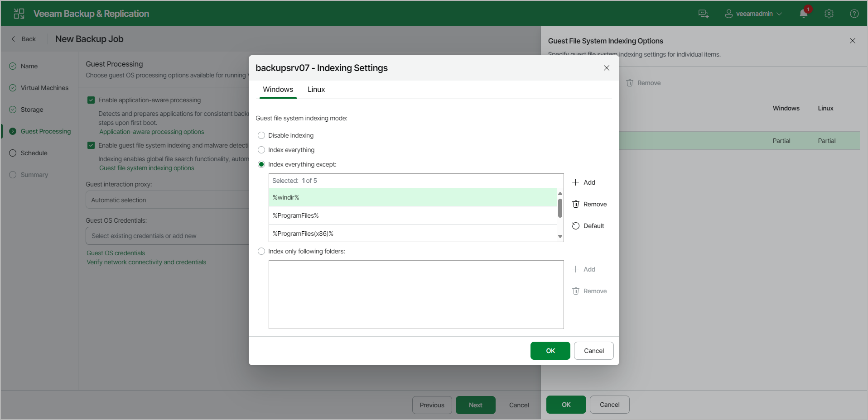
Task: Click Linux column header in side panel
Action: [825, 108]
